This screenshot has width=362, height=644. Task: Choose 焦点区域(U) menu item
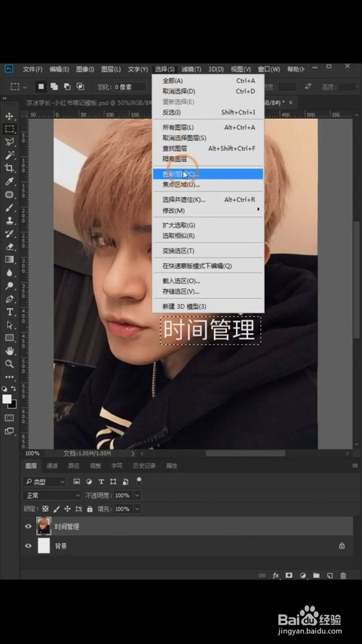point(208,185)
